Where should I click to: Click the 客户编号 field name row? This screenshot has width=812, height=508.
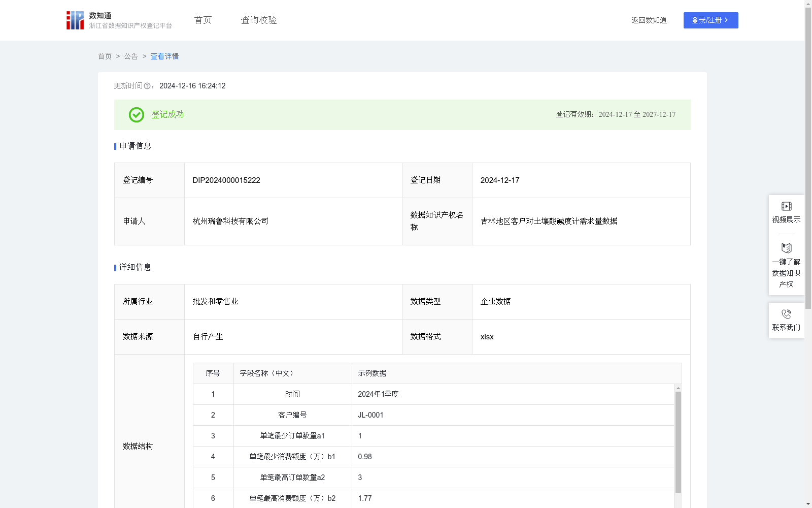coord(292,415)
